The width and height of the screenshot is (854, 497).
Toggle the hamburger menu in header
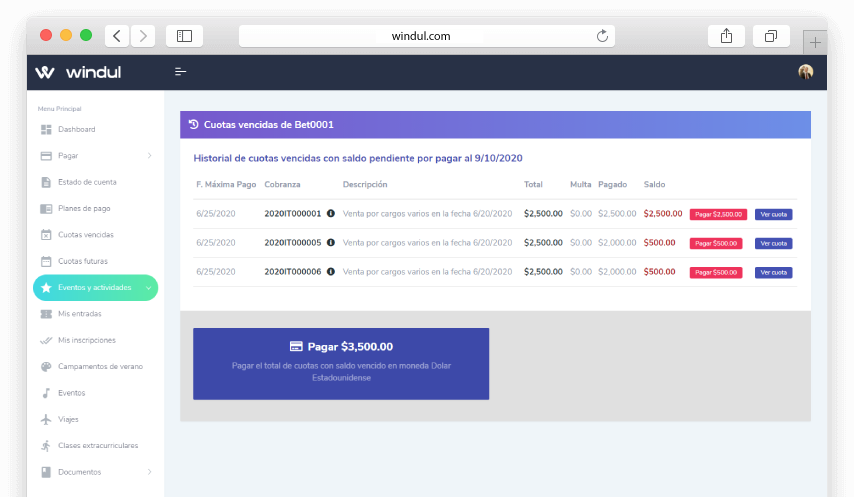click(181, 71)
